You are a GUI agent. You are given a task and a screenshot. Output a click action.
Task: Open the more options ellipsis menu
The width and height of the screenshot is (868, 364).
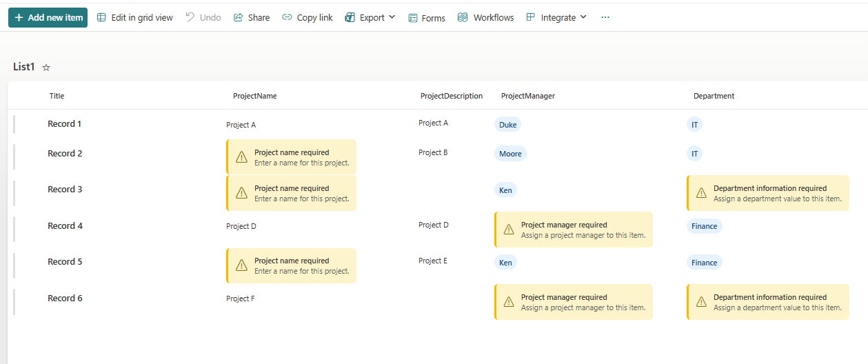coord(605,17)
